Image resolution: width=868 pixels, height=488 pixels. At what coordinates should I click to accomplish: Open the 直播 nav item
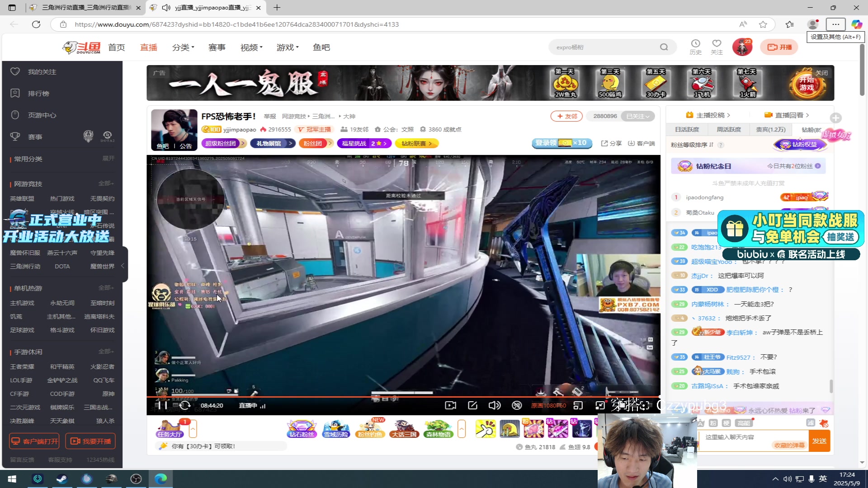coord(148,47)
